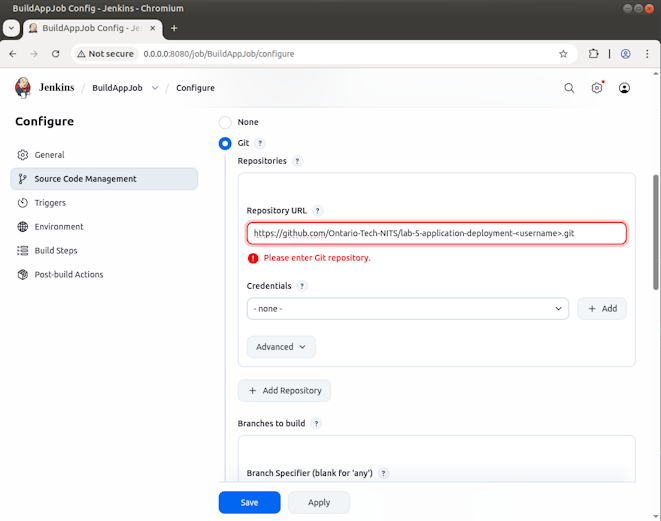Go to the Build Steps section
Screen dimensions: 661x521
[x=55, y=251]
